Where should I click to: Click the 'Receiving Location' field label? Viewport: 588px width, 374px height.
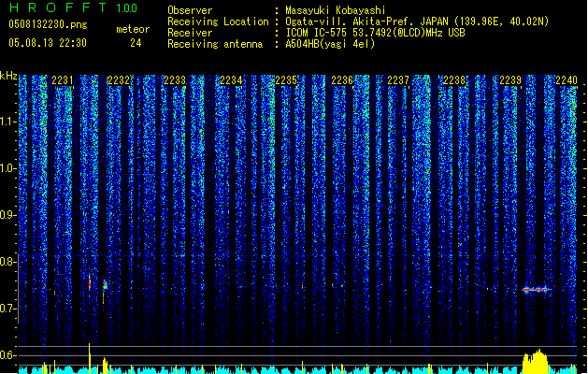click(218, 22)
